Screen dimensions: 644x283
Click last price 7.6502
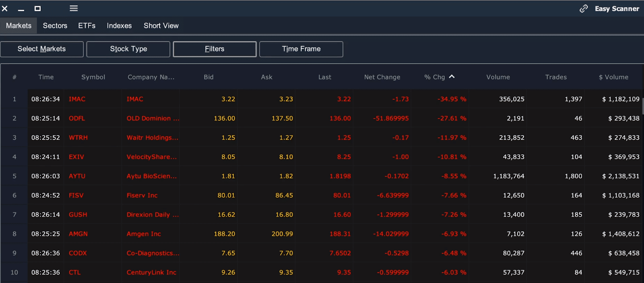pyautogui.click(x=340, y=254)
